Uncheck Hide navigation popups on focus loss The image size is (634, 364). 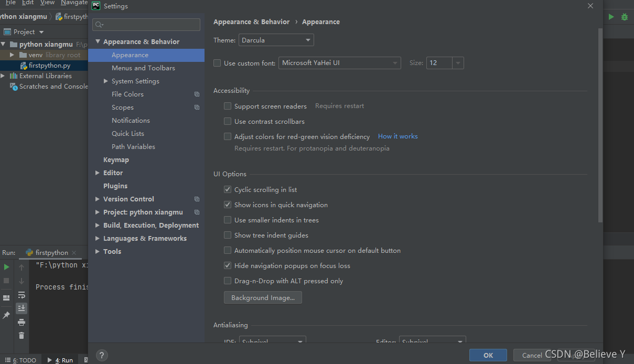228,265
